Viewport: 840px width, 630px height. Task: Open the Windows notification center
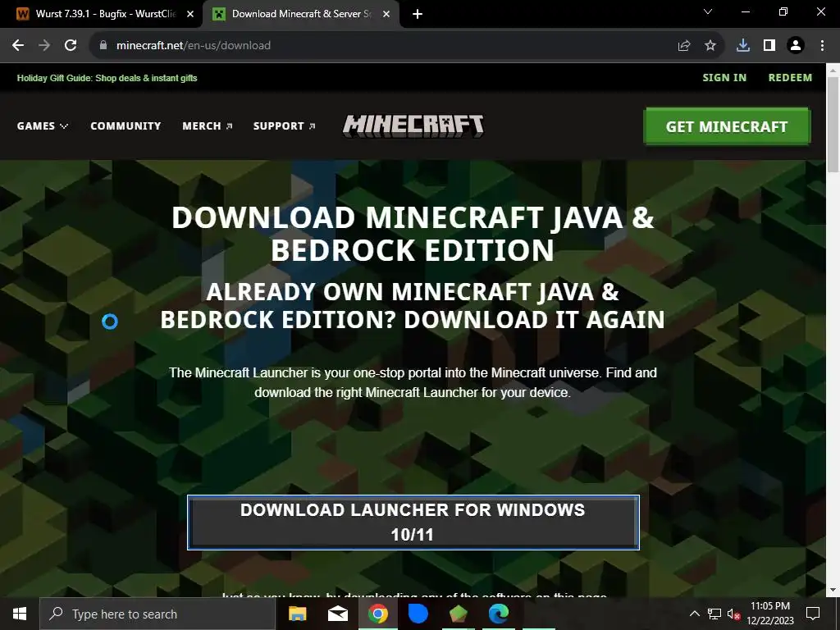point(813,614)
